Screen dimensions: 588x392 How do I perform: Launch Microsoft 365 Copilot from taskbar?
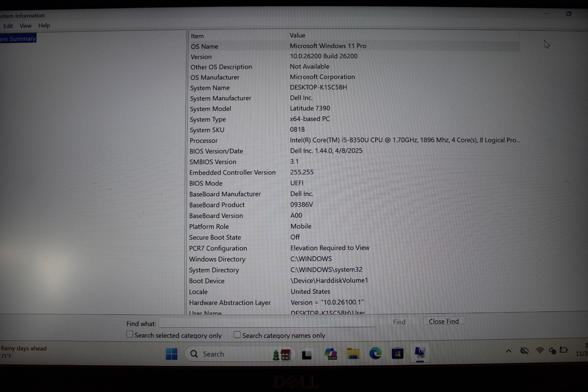coord(331,354)
